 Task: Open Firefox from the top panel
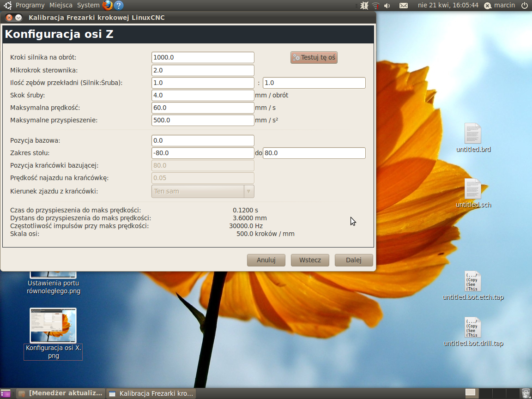coord(107,5)
